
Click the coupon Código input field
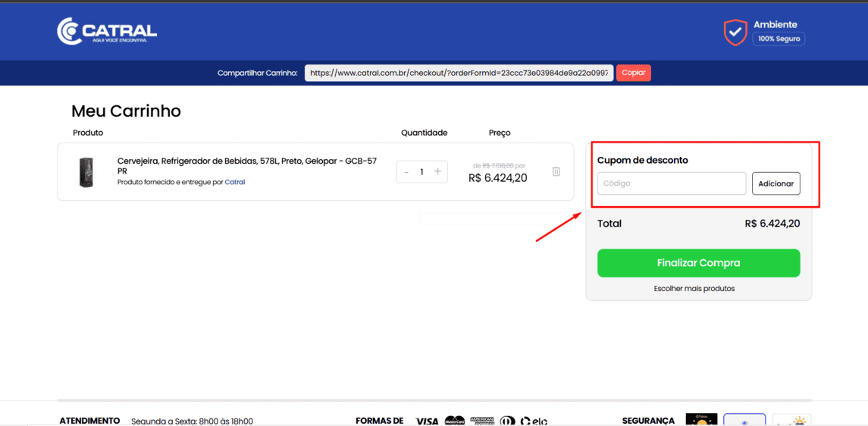tap(672, 183)
